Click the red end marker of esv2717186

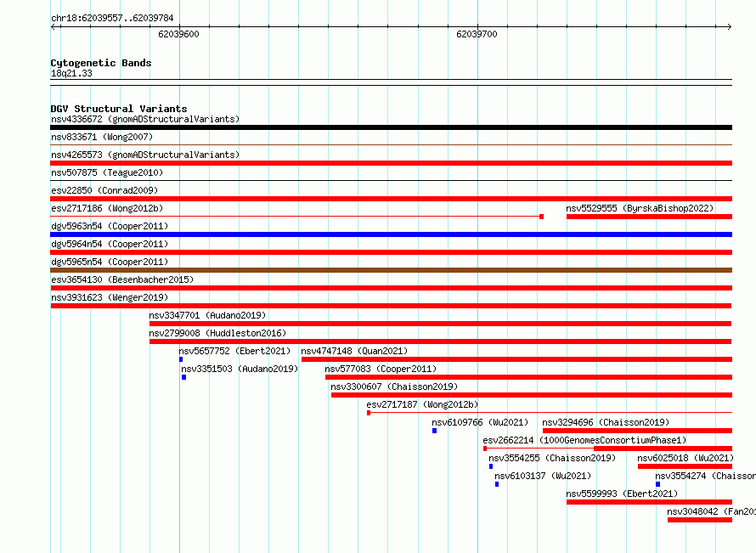[541, 217]
